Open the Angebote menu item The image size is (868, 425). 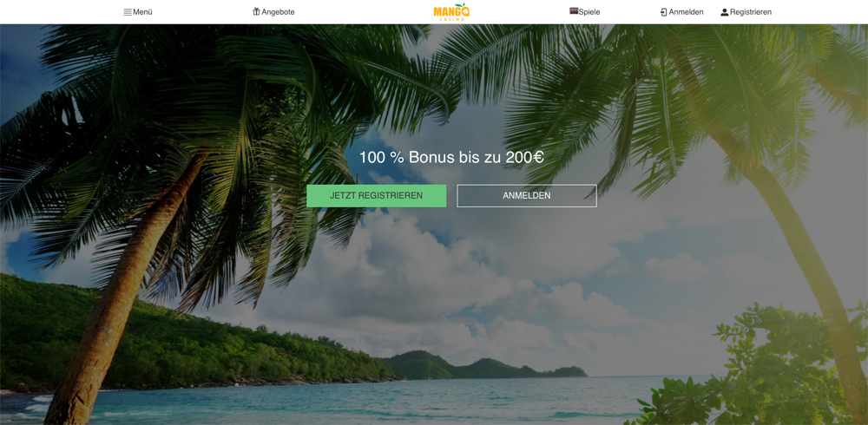point(278,11)
